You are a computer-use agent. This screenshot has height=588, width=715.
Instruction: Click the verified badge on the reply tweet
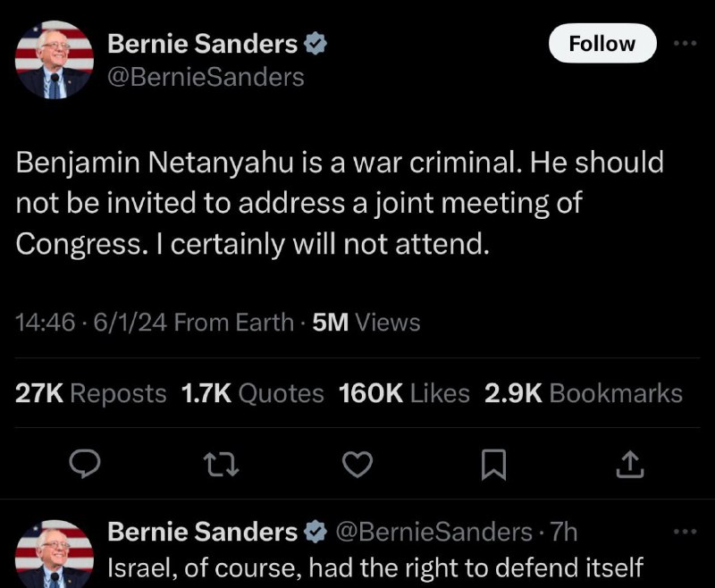pos(315,533)
